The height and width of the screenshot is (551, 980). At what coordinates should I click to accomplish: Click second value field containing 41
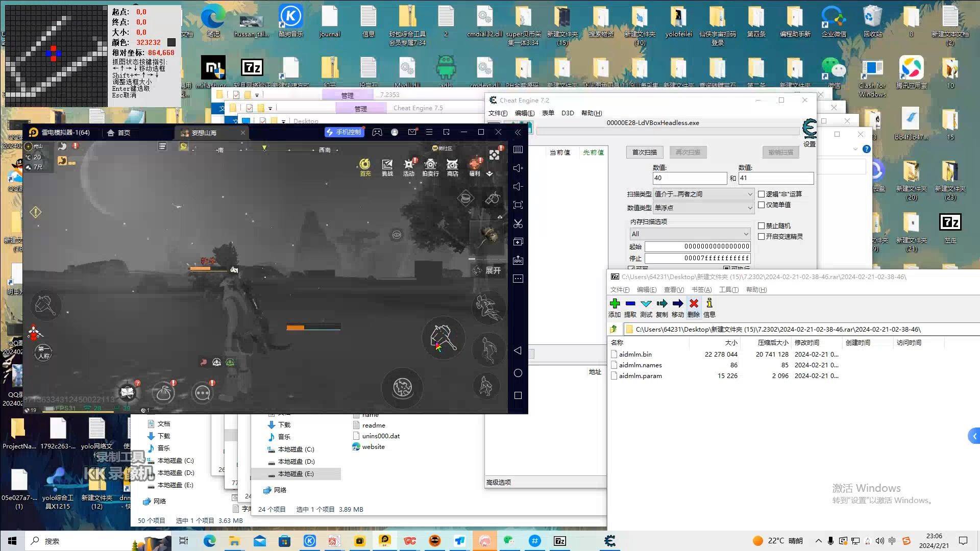(x=776, y=178)
